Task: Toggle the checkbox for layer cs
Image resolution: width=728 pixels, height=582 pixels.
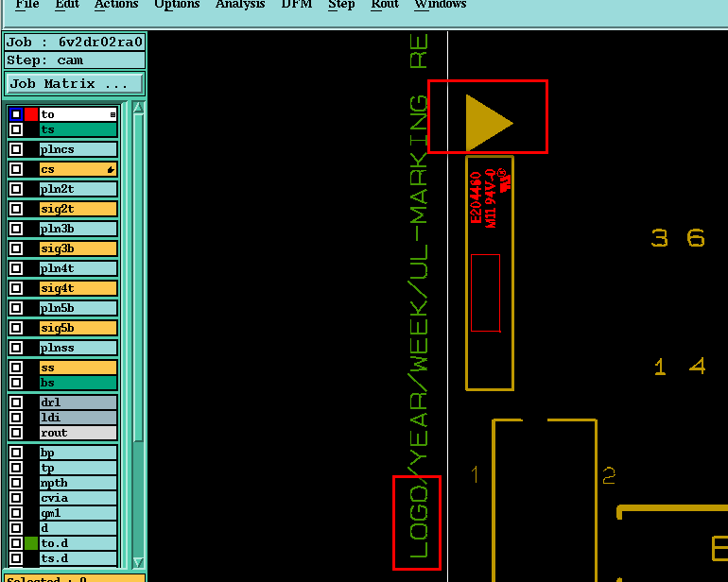Action: pos(16,169)
